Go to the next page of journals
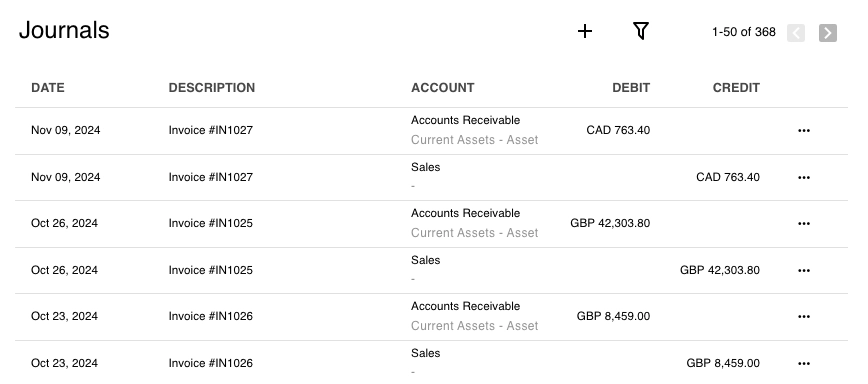 (x=828, y=33)
